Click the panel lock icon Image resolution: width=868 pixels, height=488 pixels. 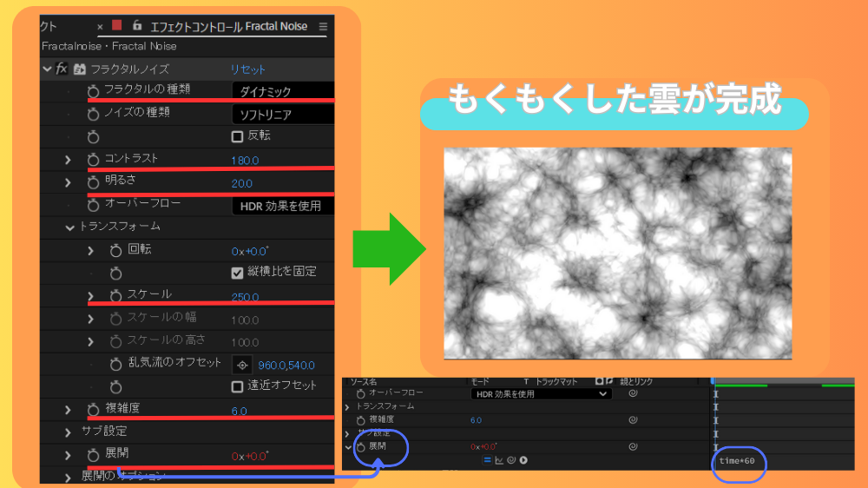(x=137, y=26)
